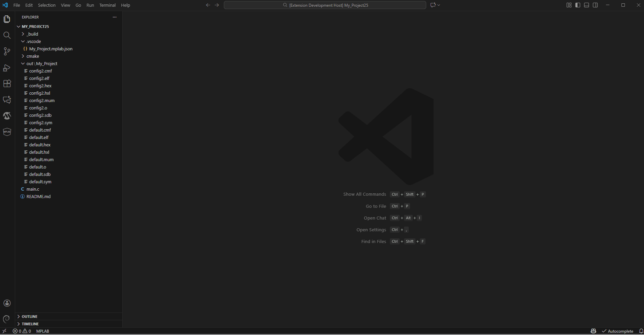
Task: Open the Search view in activity bar
Action: [7, 35]
